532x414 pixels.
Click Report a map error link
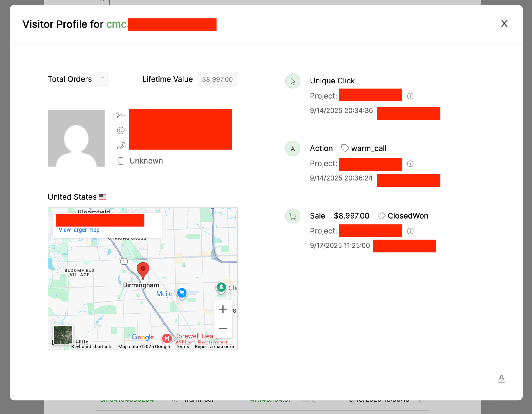[x=214, y=347]
